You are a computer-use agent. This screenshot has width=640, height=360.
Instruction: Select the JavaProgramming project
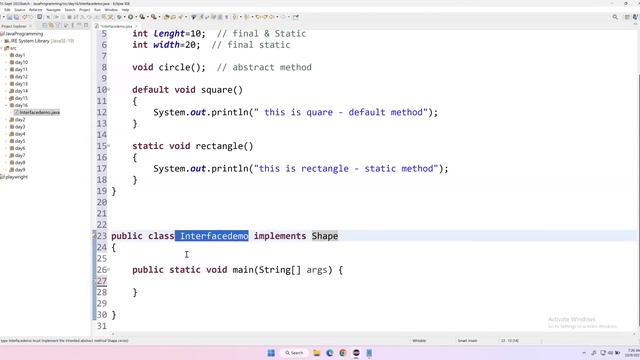click(x=24, y=34)
